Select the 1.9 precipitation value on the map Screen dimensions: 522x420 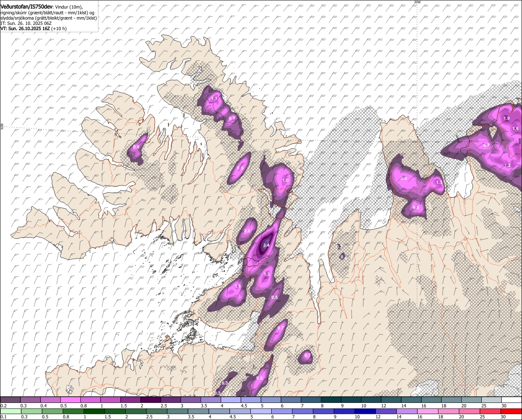coord(507,118)
